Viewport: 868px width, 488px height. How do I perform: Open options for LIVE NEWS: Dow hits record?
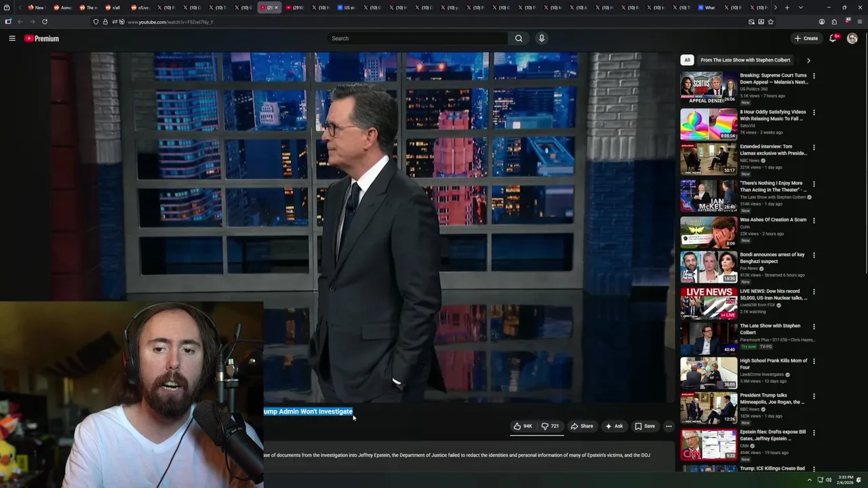click(814, 292)
